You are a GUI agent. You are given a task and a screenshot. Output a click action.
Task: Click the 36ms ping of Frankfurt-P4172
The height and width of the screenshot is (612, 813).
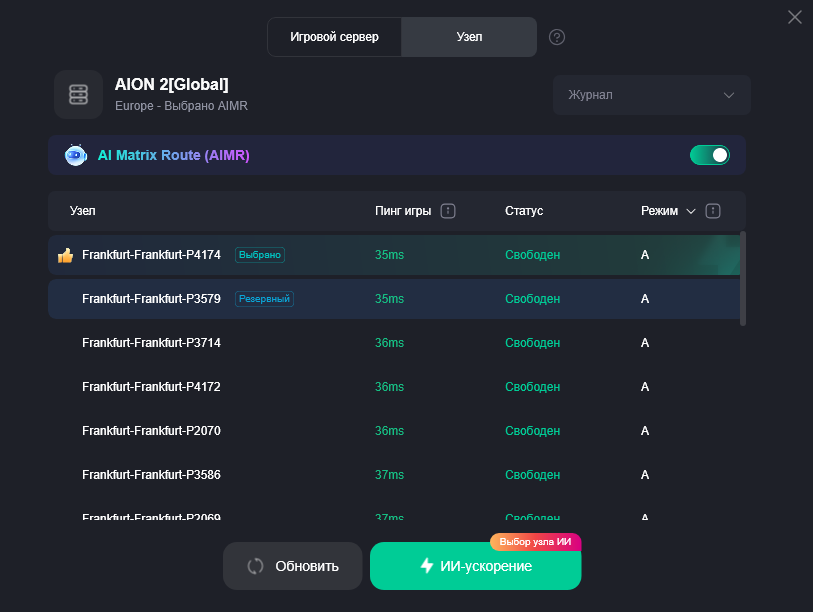[389, 387]
